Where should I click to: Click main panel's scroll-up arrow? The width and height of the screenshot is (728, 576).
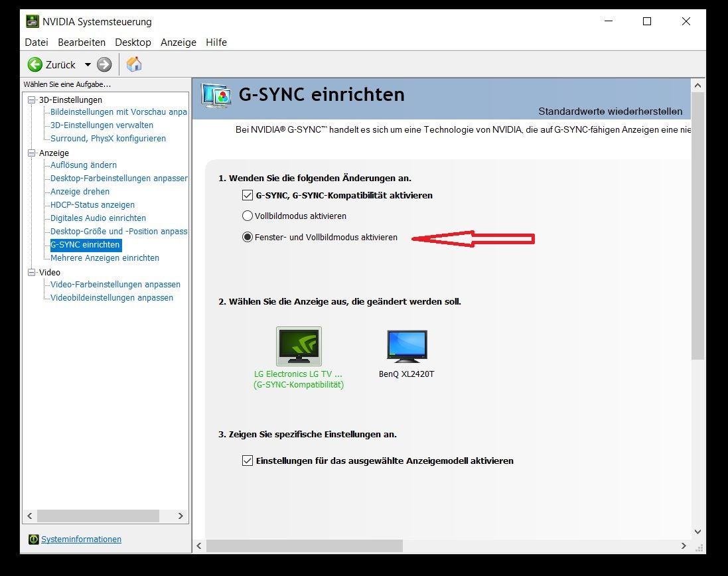tap(697, 86)
